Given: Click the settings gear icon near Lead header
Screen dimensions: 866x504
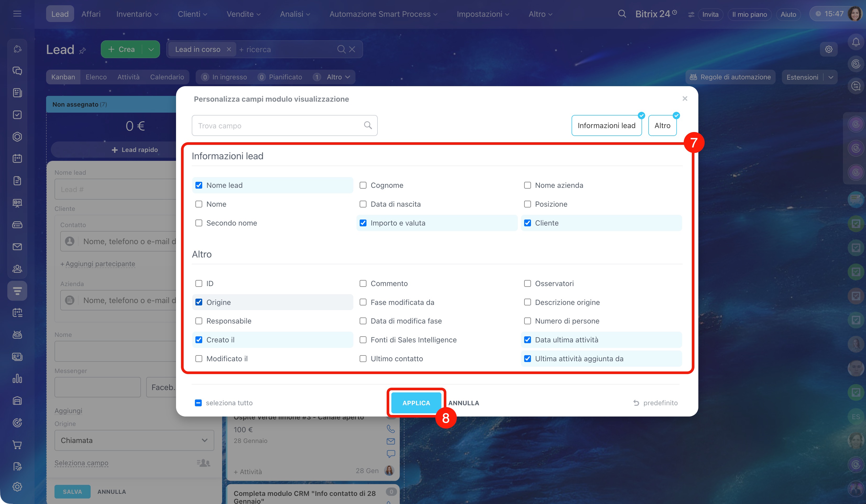Looking at the screenshot, I should [x=829, y=49].
